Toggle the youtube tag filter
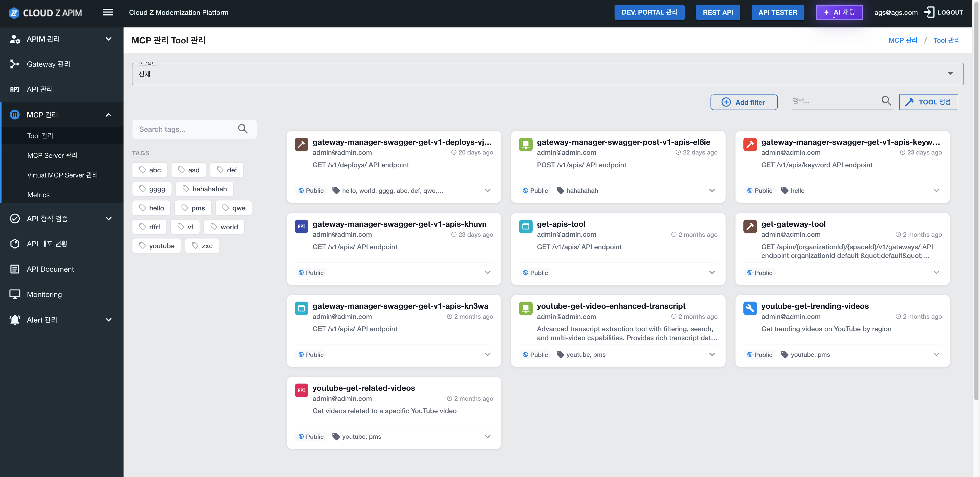Screen dimensions: 980x477 (x=156, y=246)
